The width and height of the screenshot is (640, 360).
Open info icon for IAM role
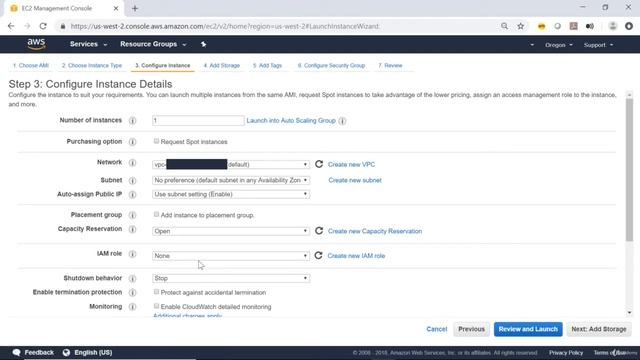point(132,254)
